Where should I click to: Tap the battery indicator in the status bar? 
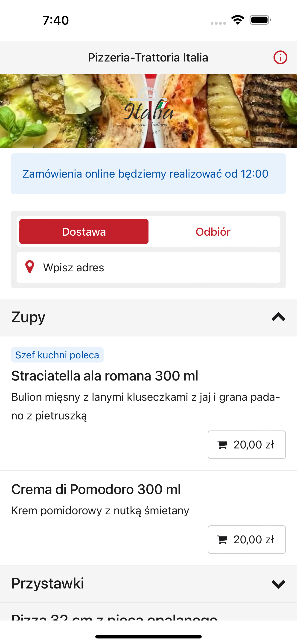260,20
